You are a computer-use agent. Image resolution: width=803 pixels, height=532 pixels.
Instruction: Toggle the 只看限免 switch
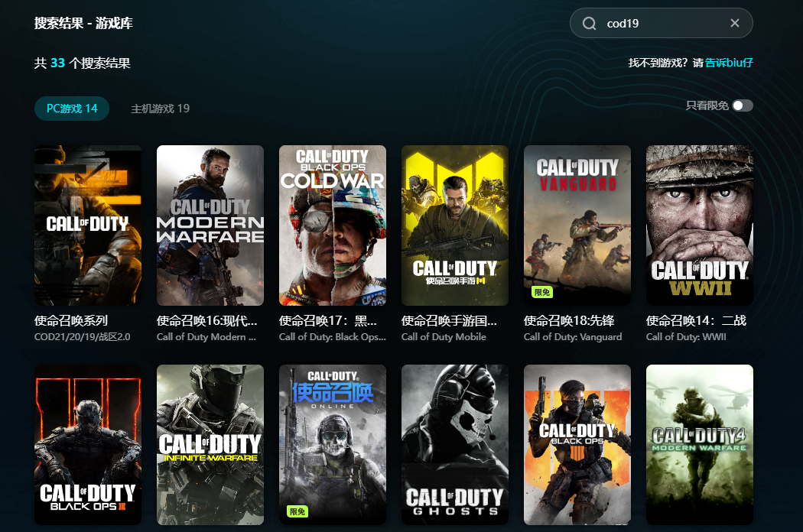click(743, 105)
